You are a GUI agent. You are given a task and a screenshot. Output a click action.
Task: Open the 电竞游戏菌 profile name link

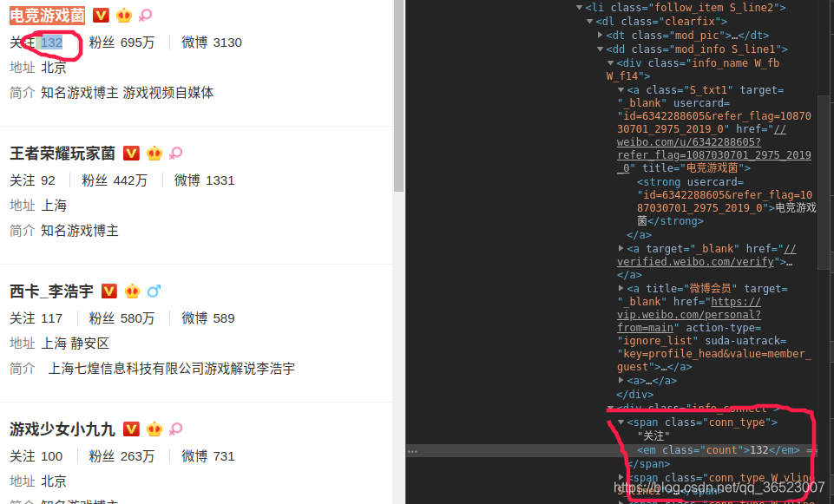[48, 16]
